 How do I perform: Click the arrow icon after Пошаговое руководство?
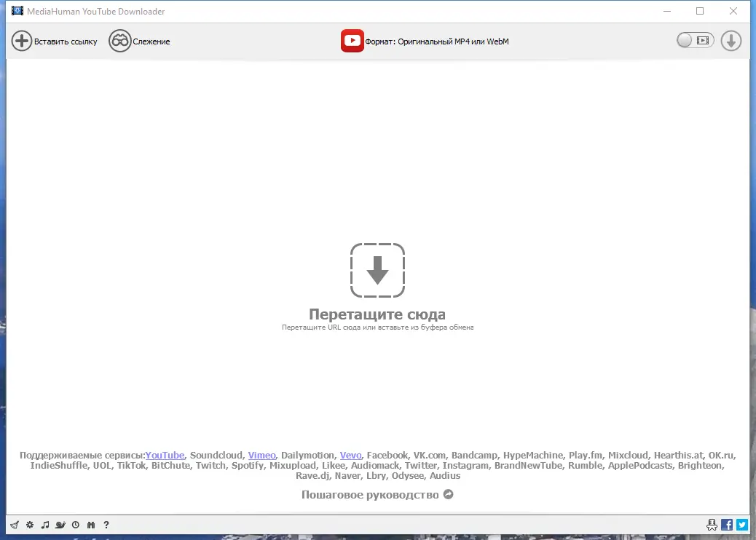click(x=449, y=494)
